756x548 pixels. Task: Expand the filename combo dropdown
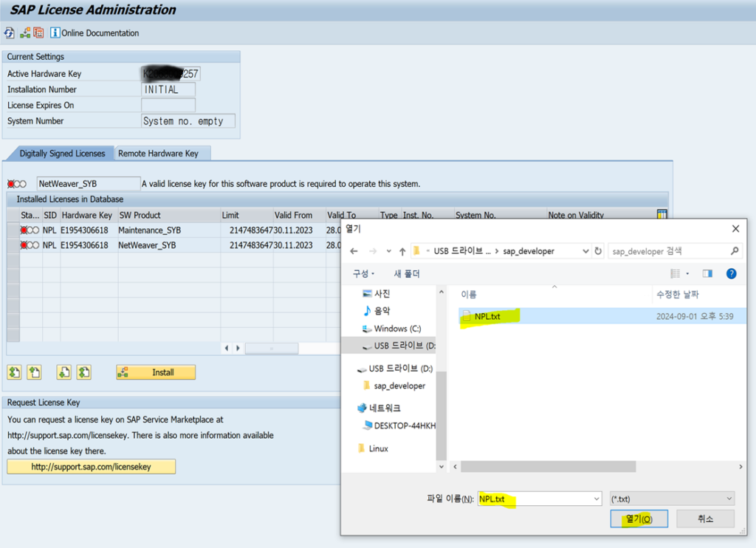click(x=597, y=499)
